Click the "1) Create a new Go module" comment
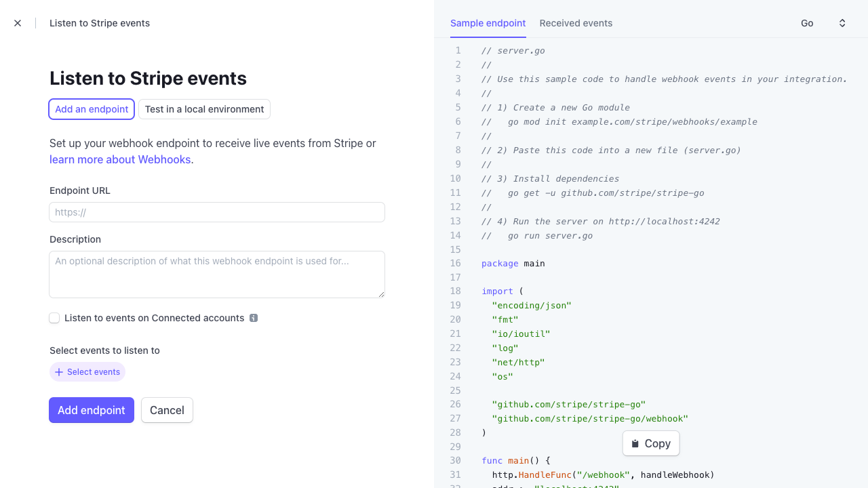Screen dimensions: 868x488 click(x=555, y=108)
